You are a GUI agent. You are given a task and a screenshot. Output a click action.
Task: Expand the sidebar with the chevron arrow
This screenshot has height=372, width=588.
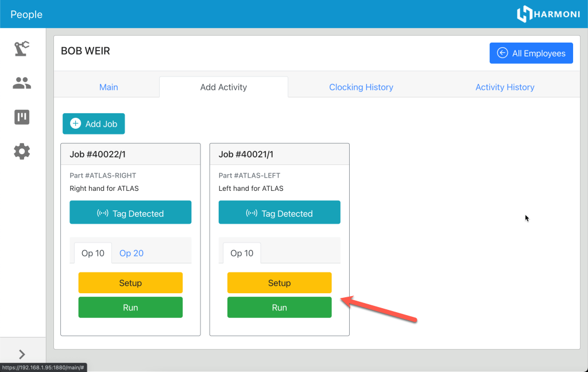[22, 354]
